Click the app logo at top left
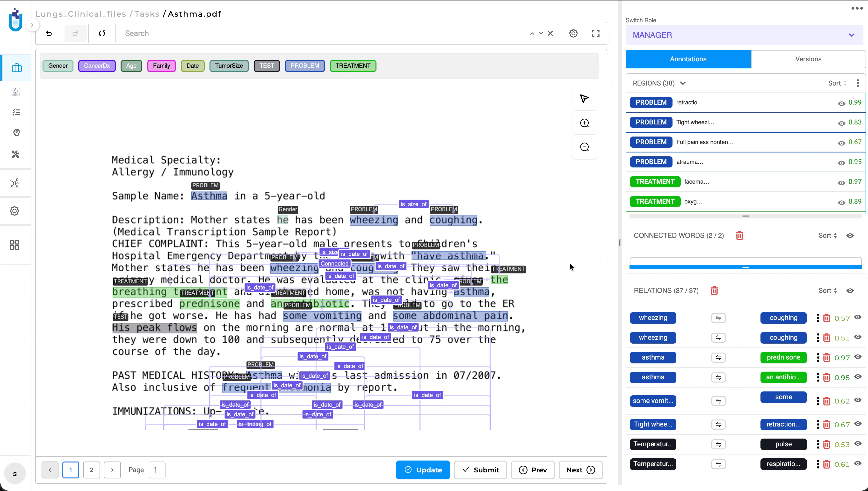The image size is (868, 491). pos(15,20)
